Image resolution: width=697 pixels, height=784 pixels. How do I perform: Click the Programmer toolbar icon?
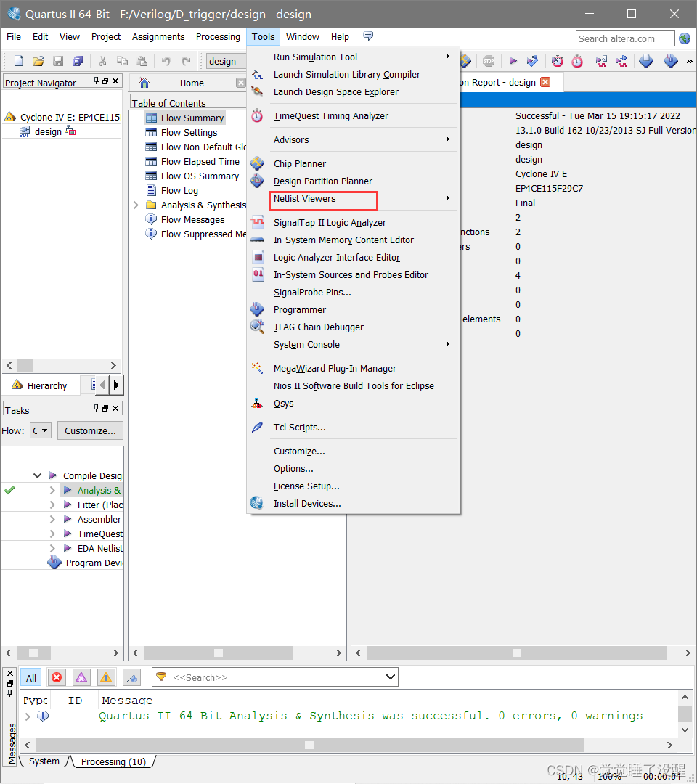pos(671,61)
